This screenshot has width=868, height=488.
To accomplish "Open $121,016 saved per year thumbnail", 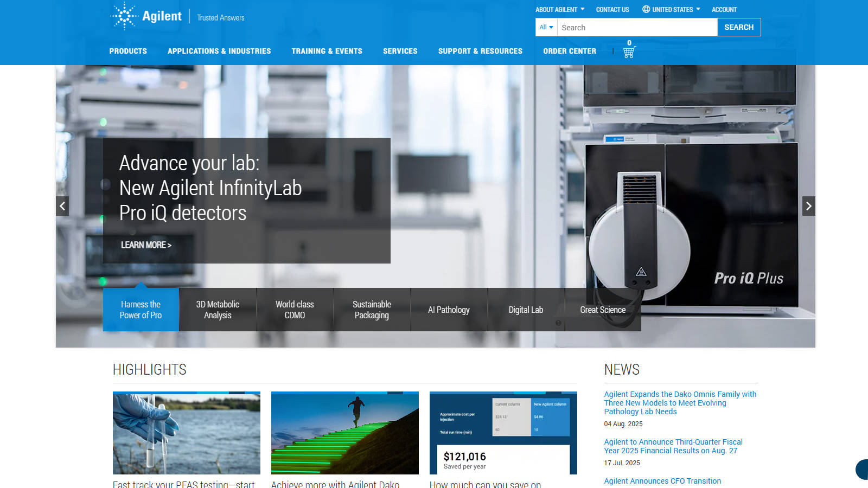I will [x=503, y=433].
